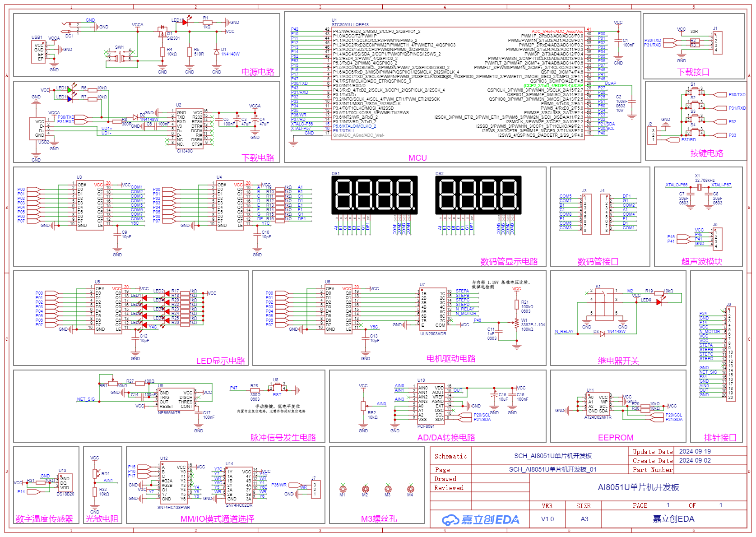Select the M3 mounting hole symbol
The image size is (756, 537).
tap(388, 489)
